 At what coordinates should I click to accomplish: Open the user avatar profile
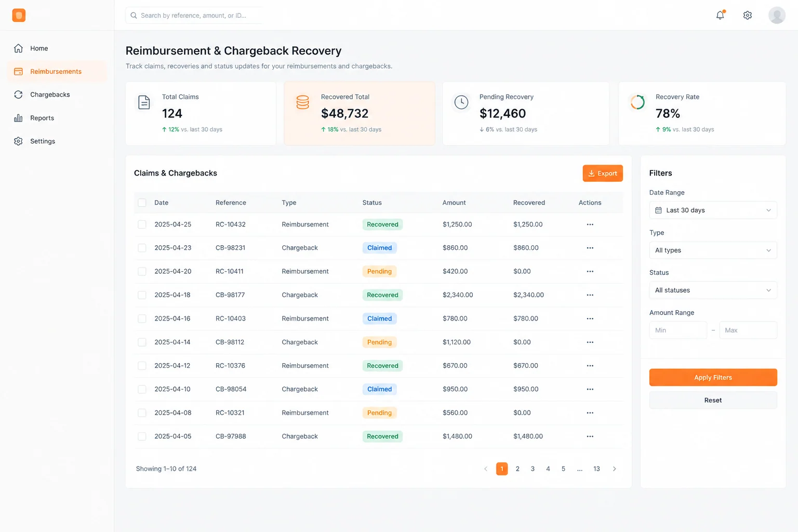[x=777, y=15]
